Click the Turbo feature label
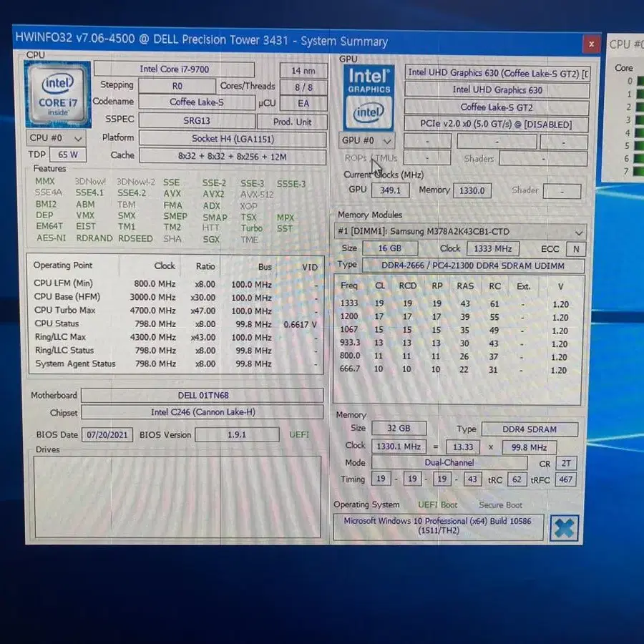This screenshot has width=644, height=644. [x=251, y=228]
